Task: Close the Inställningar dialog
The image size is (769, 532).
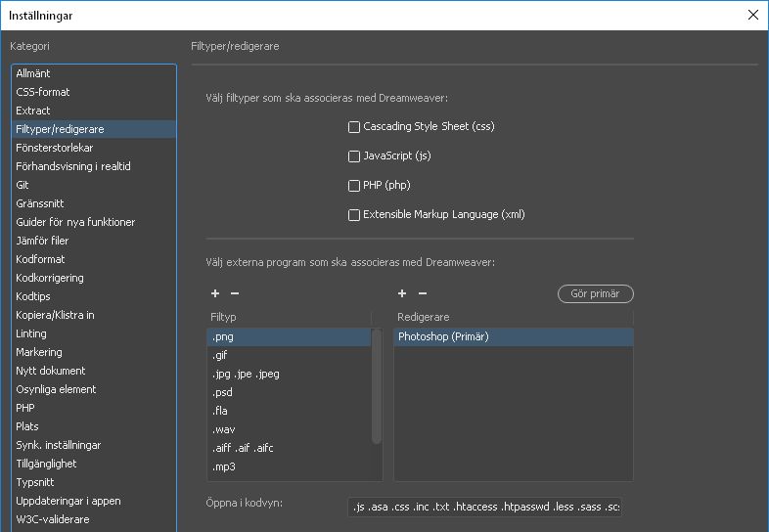Action: [752, 15]
